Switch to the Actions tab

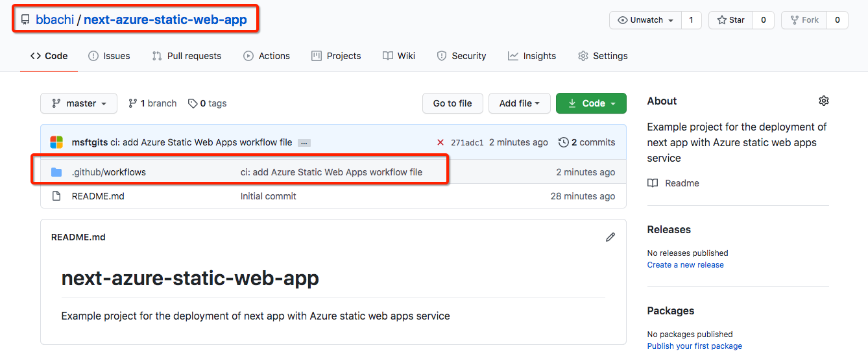[267, 56]
